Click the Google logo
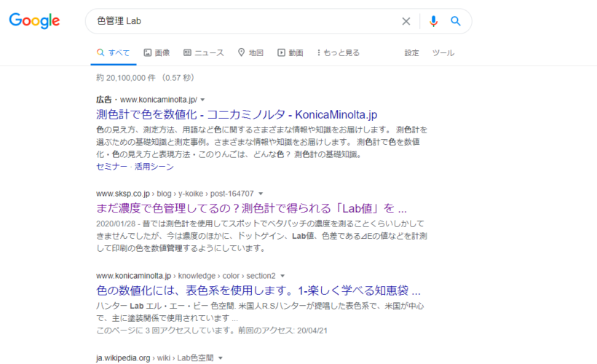 [34, 21]
